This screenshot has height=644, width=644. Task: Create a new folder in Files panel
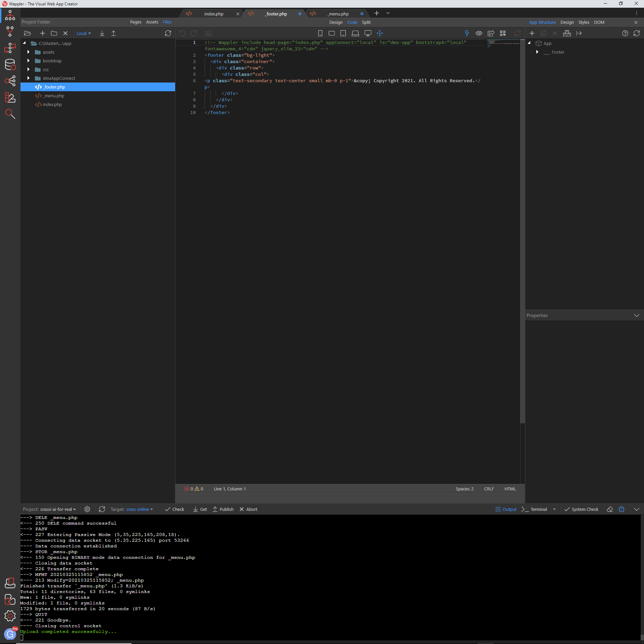point(54,33)
